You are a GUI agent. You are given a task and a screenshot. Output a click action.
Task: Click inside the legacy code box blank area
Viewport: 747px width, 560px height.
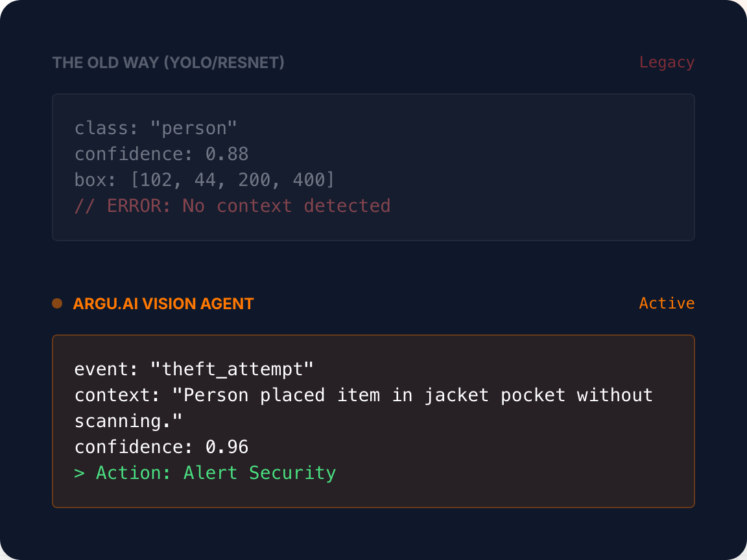pos(524,167)
